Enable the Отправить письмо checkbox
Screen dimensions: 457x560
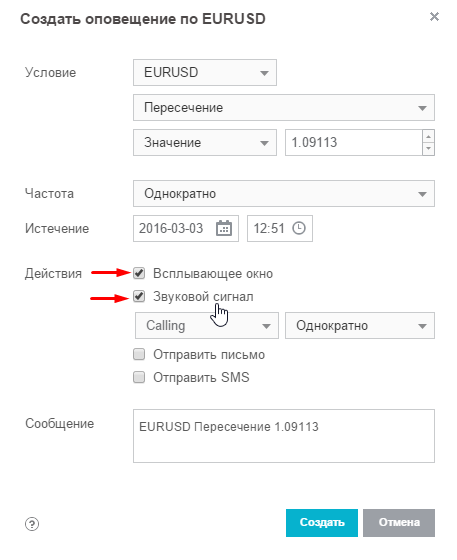(139, 354)
